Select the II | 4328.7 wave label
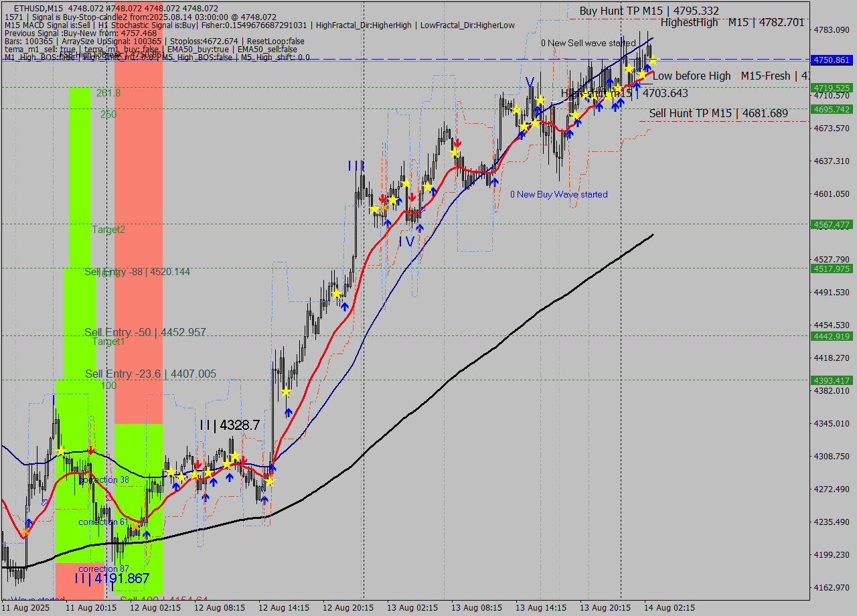 tap(229, 425)
